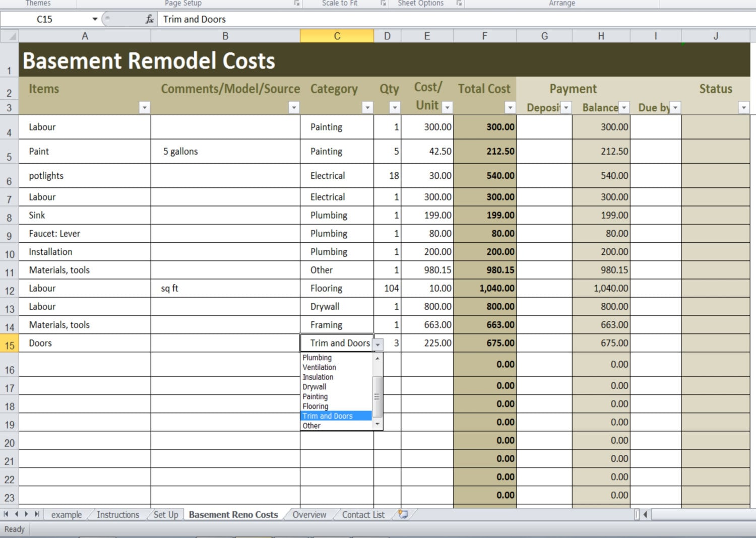This screenshot has height=538, width=756.
Task: Open the Status column filter dropdown
Action: 743,107
